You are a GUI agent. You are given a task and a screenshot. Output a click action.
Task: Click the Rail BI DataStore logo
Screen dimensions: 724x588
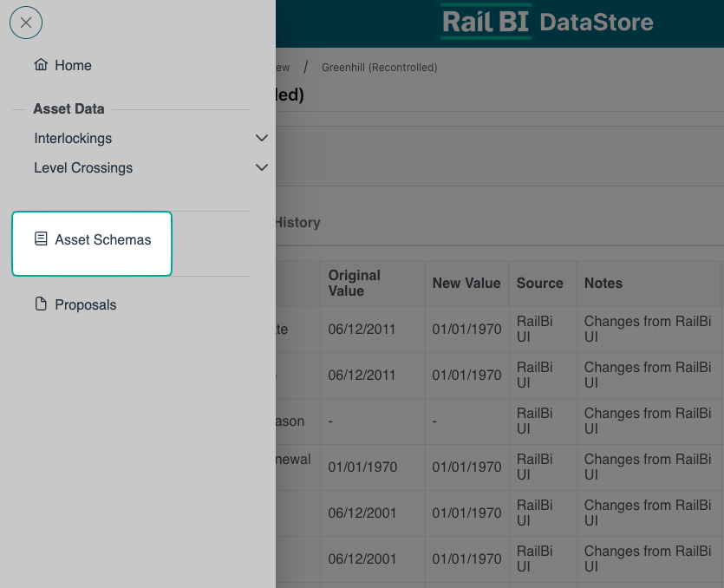click(546, 22)
